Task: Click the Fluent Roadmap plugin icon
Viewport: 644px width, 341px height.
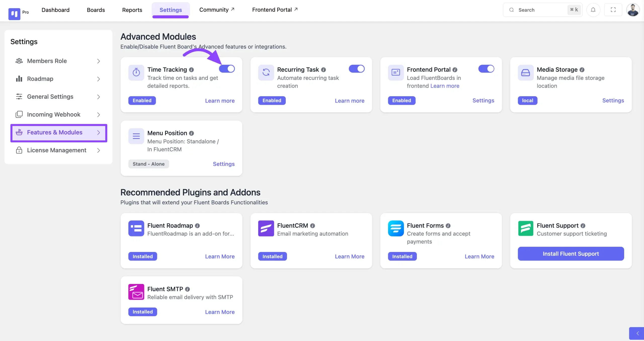Action: click(x=136, y=228)
